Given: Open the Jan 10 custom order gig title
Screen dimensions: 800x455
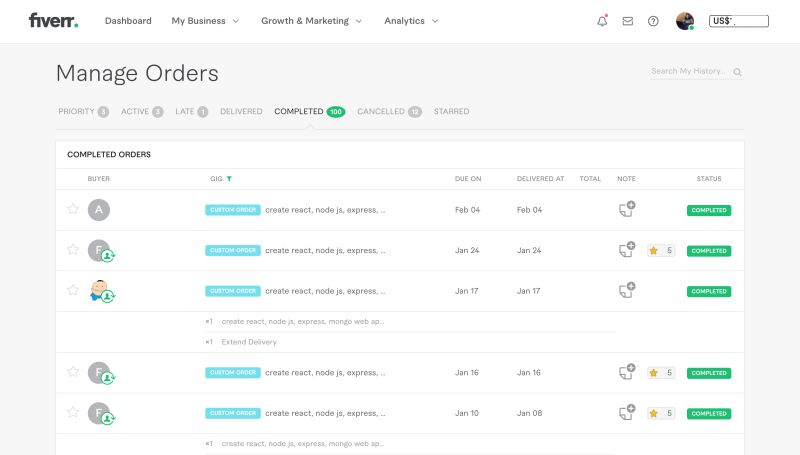Looking at the screenshot, I should (x=325, y=413).
